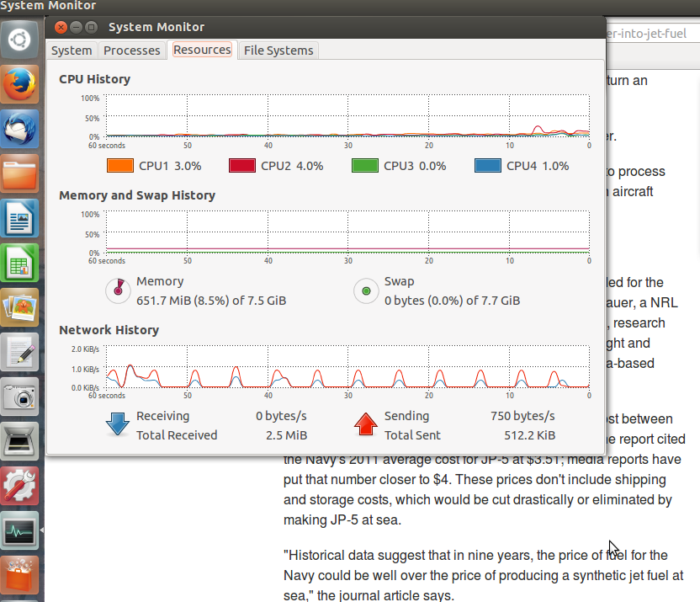Image resolution: width=700 pixels, height=602 pixels.
Task: Launch LibreOffice Writer from the launcher
Action: click(x=19, y=220)
